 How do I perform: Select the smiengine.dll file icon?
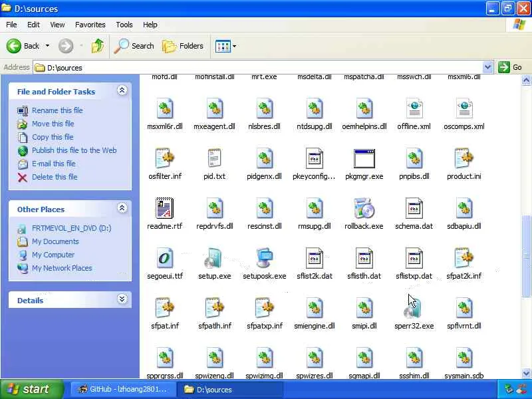(314, 308)
